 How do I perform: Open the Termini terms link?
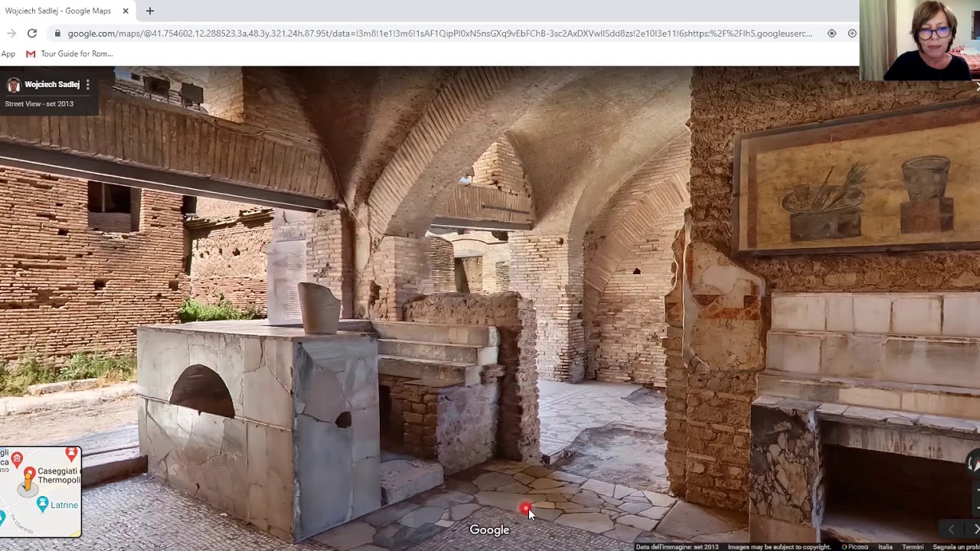click(x=913, y=547)
